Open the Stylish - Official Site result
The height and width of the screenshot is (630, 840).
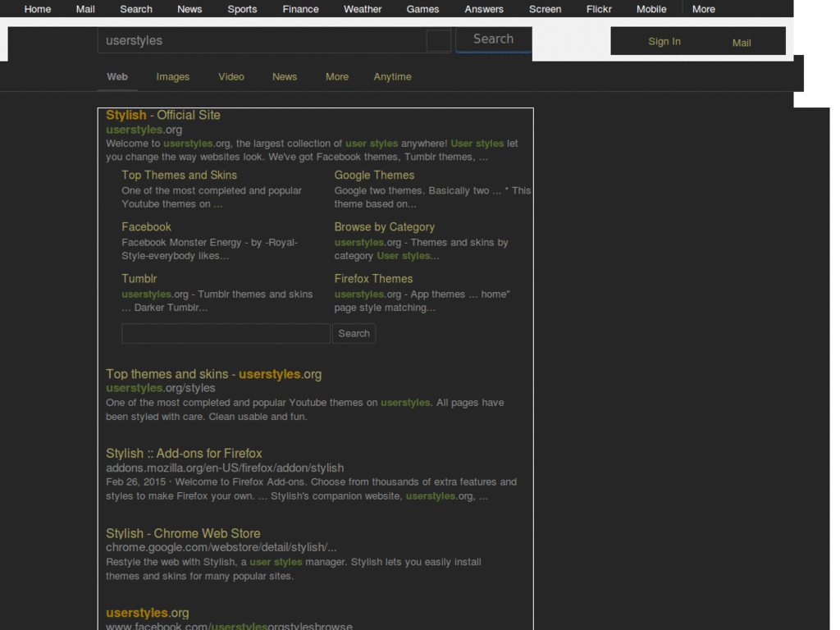[162, 115]
